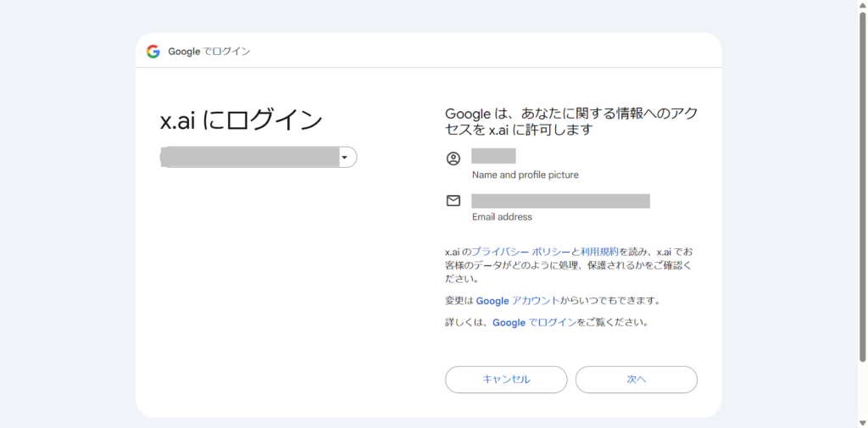Open the Google アカウント link
This screenshot has width=868, height=428.
pyautogui.click(x=518, y=301)
